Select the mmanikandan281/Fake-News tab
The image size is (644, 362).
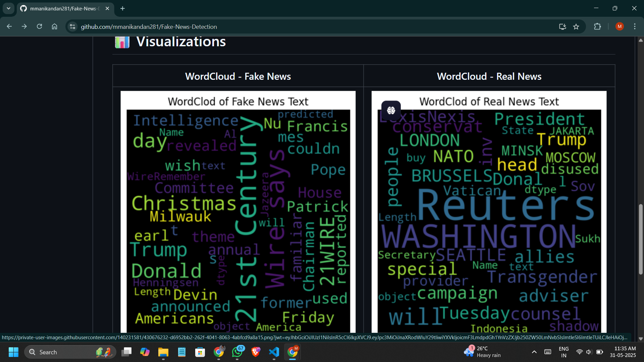65,8
